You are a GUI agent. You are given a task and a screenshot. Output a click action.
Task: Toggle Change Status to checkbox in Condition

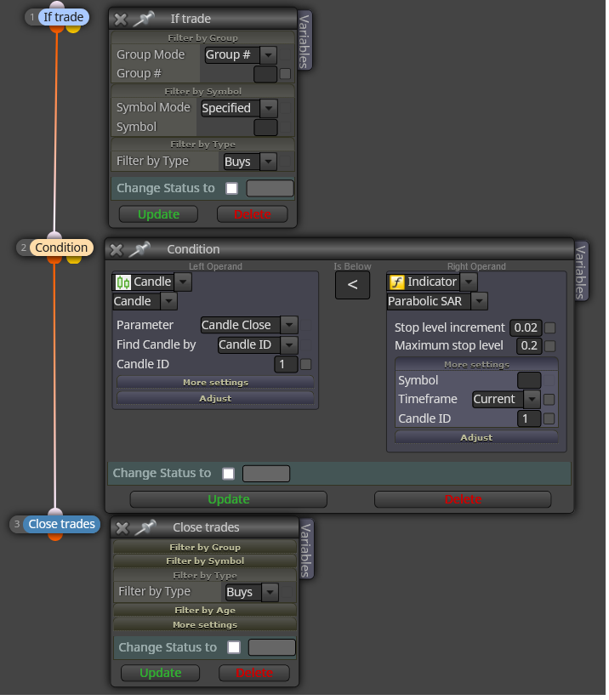pos(230,475)
